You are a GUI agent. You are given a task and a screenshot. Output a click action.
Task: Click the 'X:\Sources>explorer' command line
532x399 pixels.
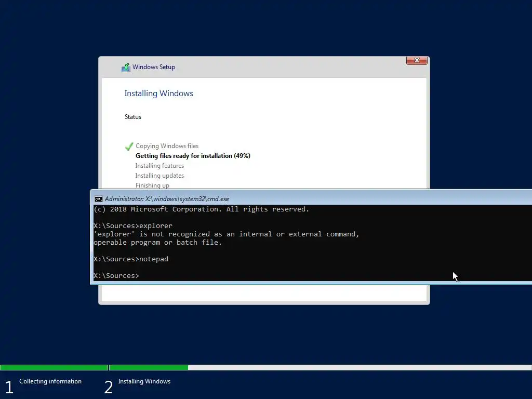tap(133, 226)
